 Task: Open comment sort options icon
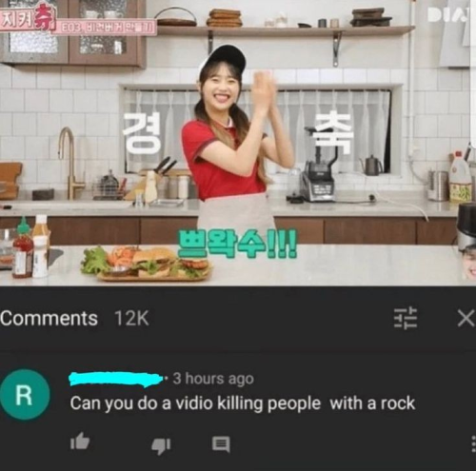tap(406, 318)
